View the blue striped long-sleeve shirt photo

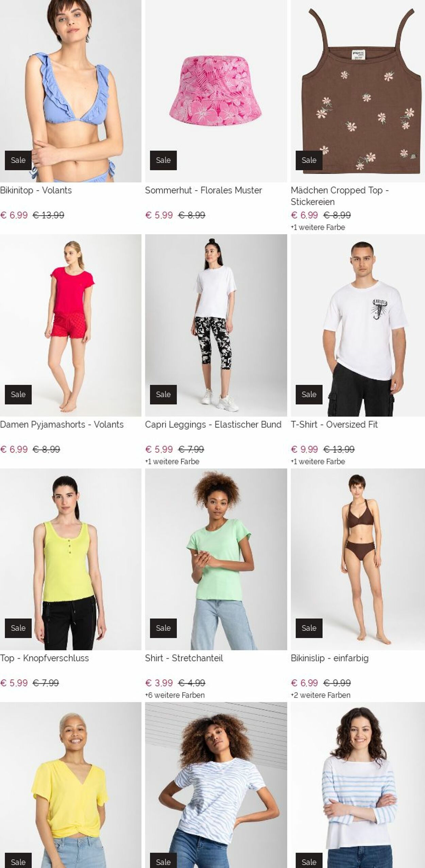358,785
